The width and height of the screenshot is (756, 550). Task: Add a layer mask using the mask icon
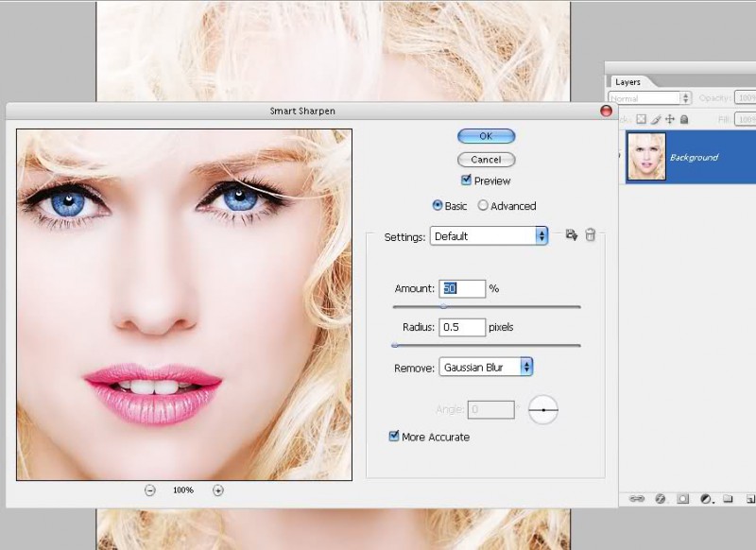tap(682, 498)
